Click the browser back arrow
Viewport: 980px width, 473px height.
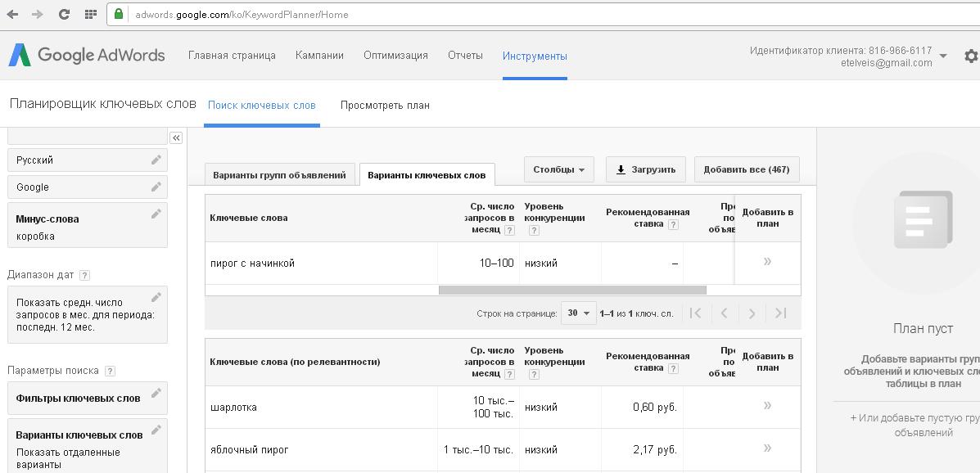click(x=12, y=15)
